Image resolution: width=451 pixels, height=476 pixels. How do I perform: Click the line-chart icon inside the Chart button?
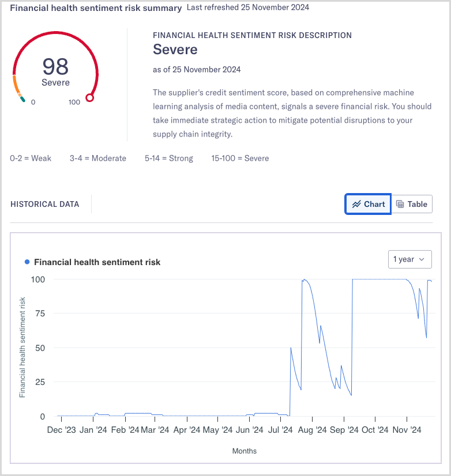[356, 204]
